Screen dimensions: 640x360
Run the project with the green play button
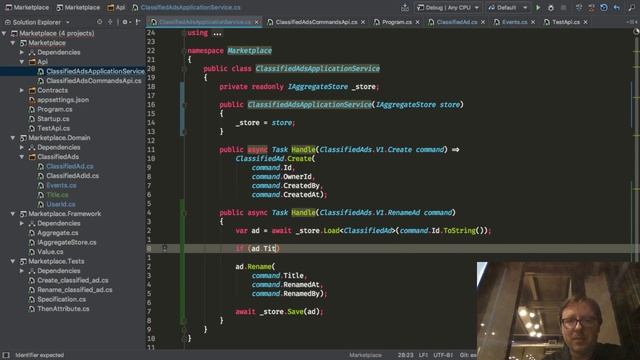[538, 8]
